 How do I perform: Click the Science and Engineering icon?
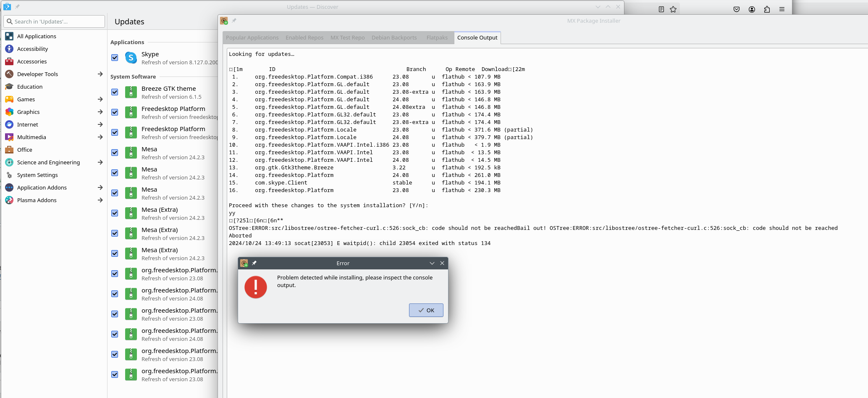click(9, 162)
